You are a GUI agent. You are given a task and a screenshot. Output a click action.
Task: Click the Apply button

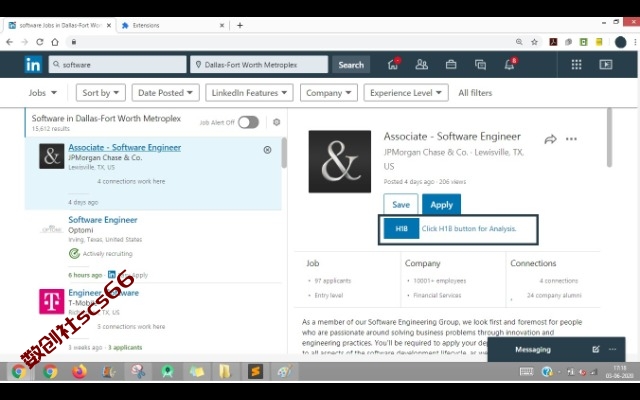click(x=441, y=204)
